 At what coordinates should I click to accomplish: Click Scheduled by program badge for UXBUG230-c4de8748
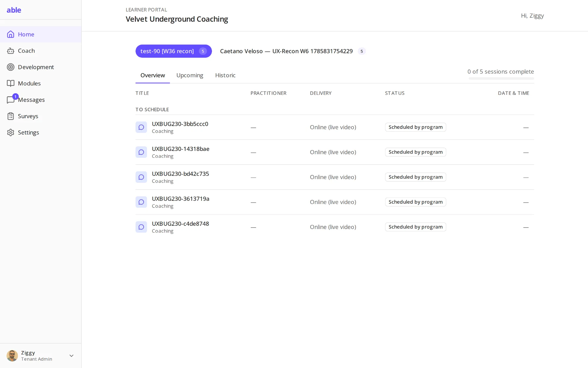415,227
